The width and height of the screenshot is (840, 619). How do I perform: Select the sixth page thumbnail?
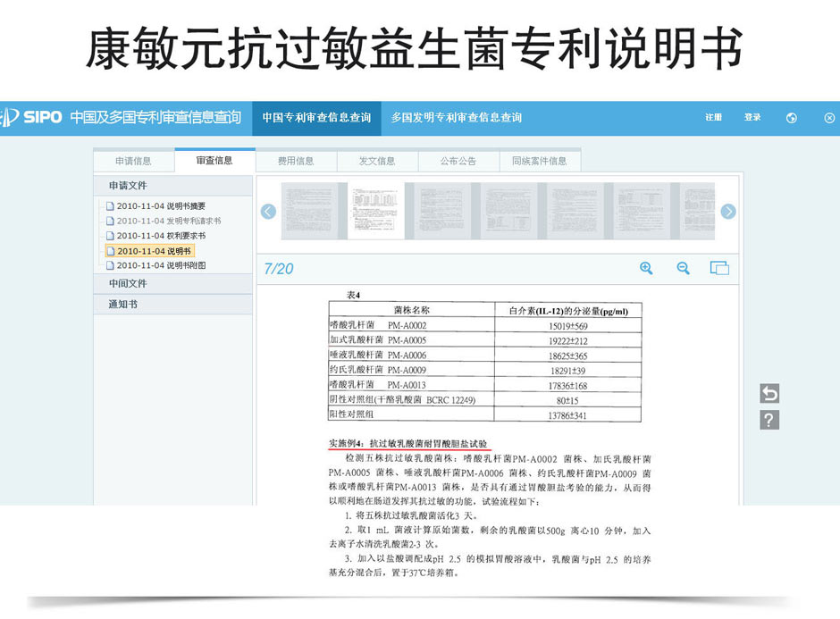tap(642, 211)
